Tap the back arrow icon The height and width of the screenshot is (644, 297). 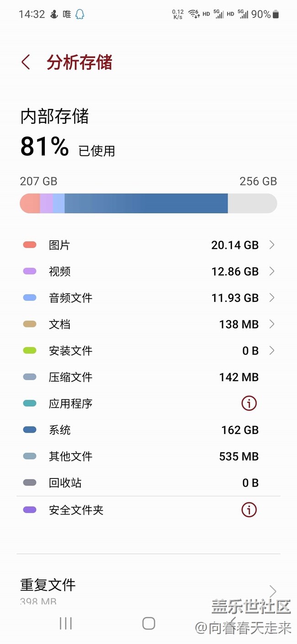coord(26,62)
